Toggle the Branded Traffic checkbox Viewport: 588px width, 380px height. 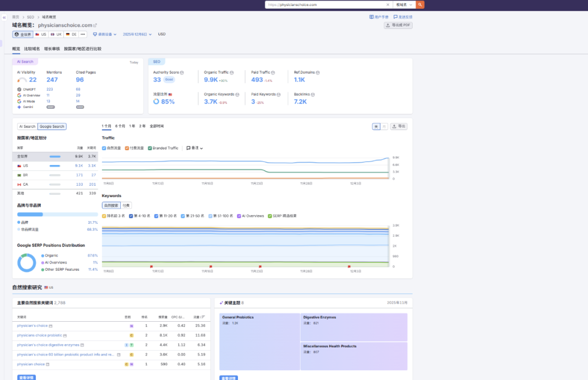pyautogui.click(x=150, y=148)
